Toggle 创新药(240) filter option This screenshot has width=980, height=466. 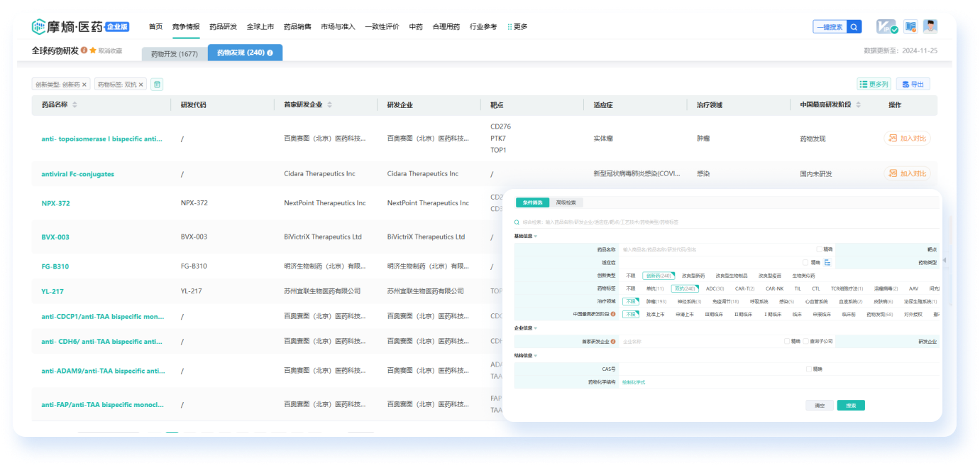(x=659, y=276)
